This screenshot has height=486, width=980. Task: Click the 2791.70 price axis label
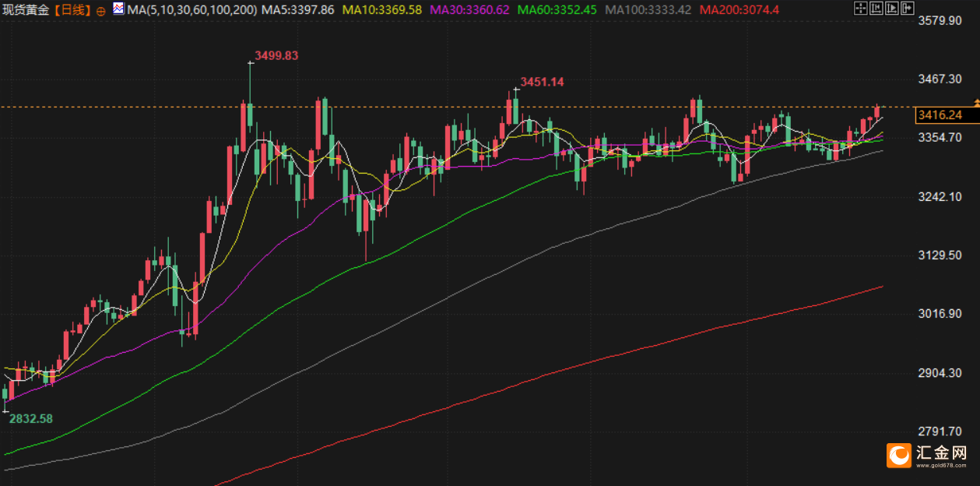coord(940,431)
